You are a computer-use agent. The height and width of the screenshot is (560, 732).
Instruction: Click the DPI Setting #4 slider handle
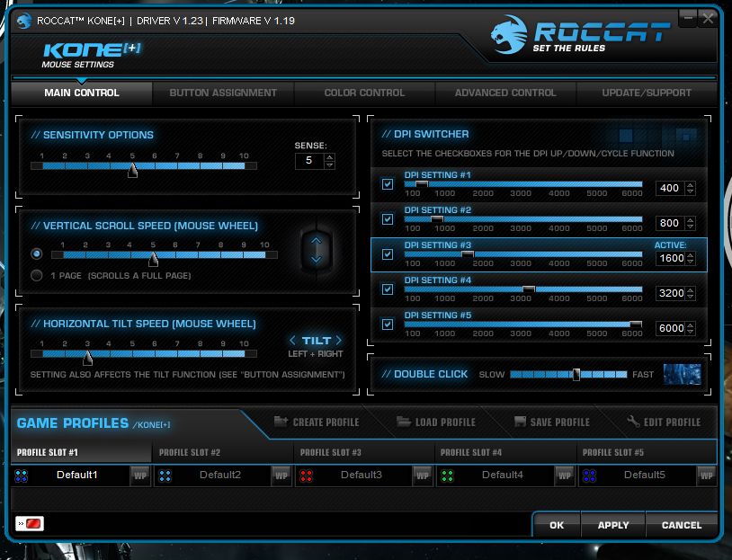529,289
